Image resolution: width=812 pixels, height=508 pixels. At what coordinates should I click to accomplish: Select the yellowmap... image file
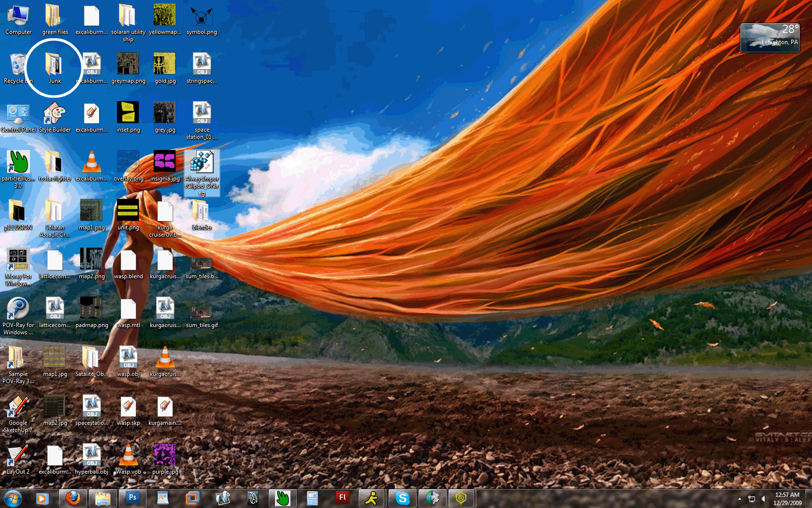[x=165, y=20]
